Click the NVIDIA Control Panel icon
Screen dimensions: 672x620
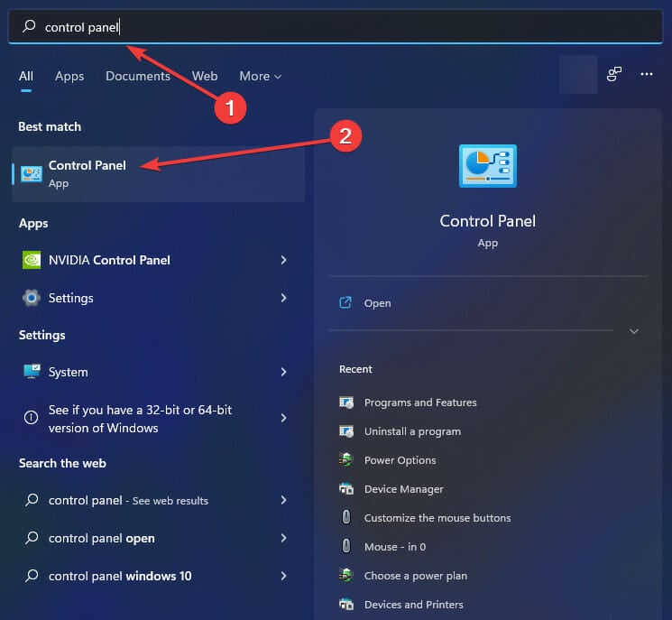[x=32, y=260]
